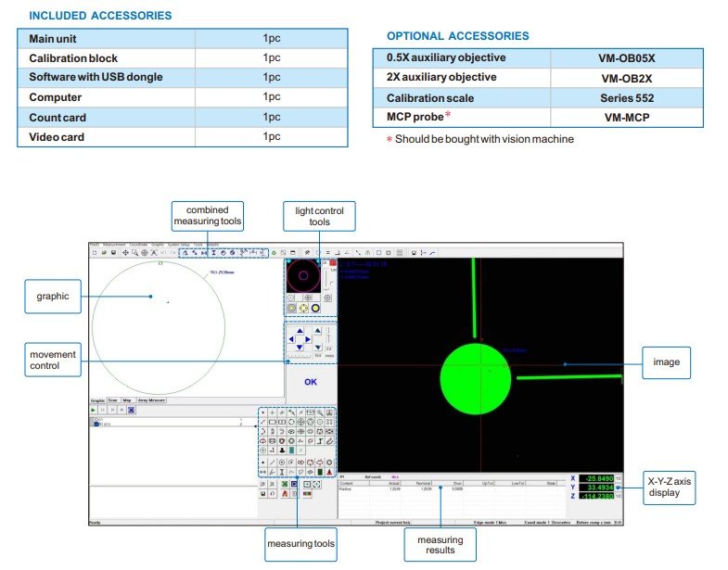728x570 pixels.
Task: Click the blue left arrow movement control
Action: click(x=291, y=338)
